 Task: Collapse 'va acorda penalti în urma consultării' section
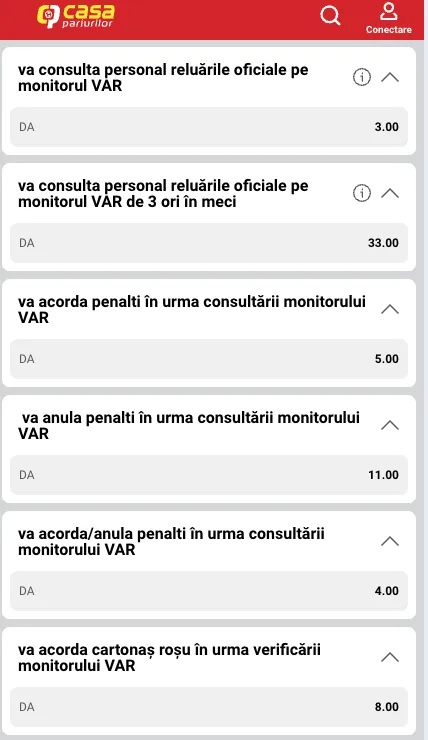(390, 309)
